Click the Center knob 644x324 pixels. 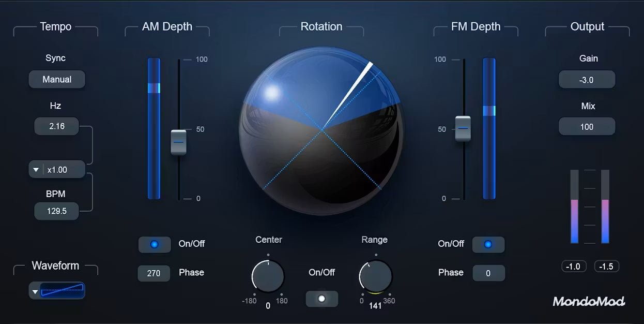pos(268,276)
